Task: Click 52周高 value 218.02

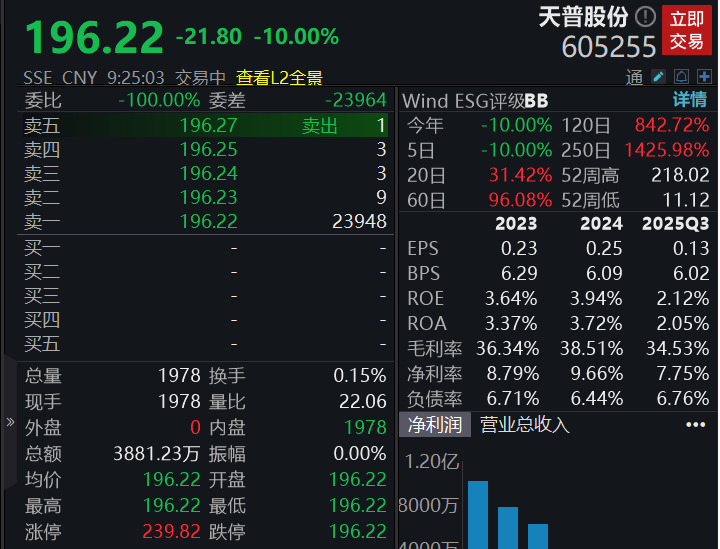Action: (681, 175)
